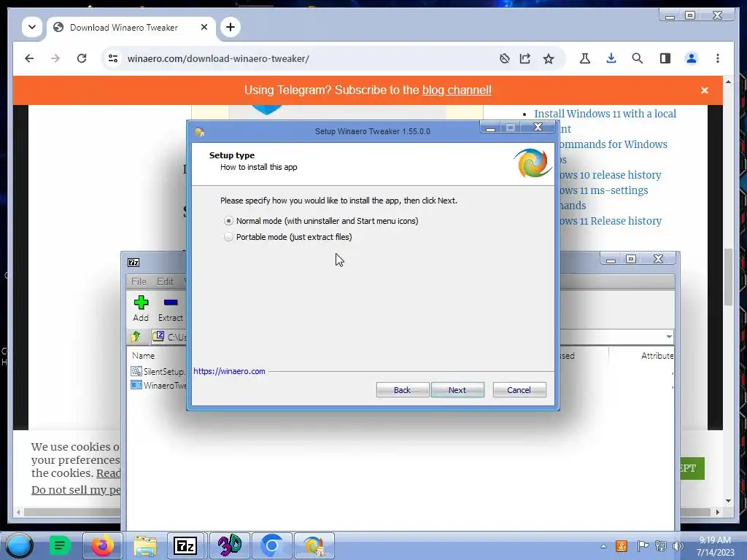Viewport: 747px width, 560px height.
Task: Click the blocked tracking icon in address bar
Action: coord(505,58)
